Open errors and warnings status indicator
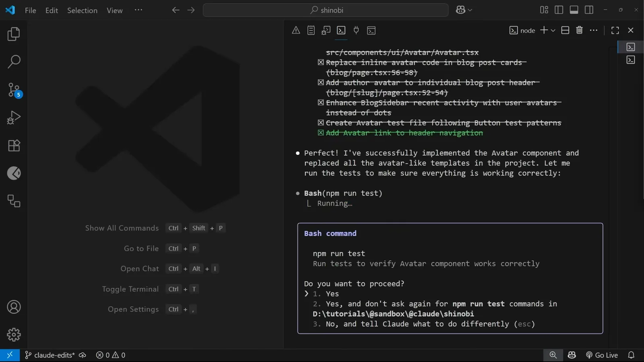 (111, 355)
